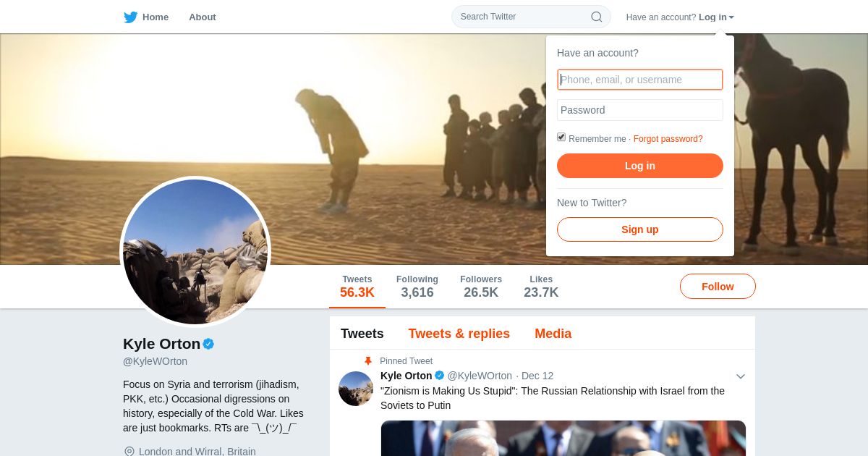This screenshot has width=868, height=456.
Task: Click the orange Log in button
Action: [640, 166]
